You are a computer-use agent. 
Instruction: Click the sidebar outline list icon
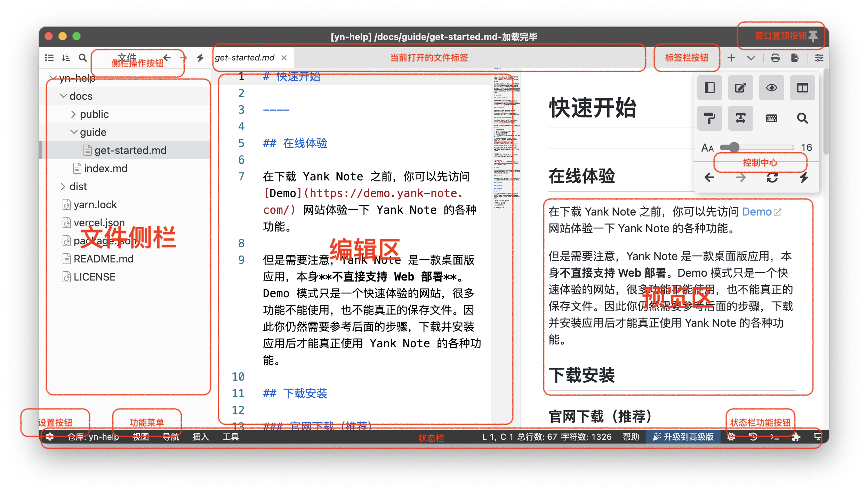pyautogui.click(x=49, y=58)
